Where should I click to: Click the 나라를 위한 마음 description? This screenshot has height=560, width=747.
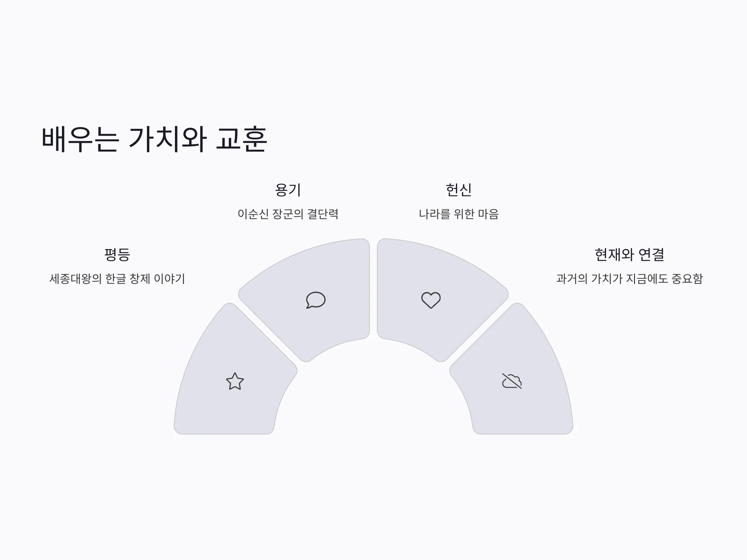coord(458,214)
